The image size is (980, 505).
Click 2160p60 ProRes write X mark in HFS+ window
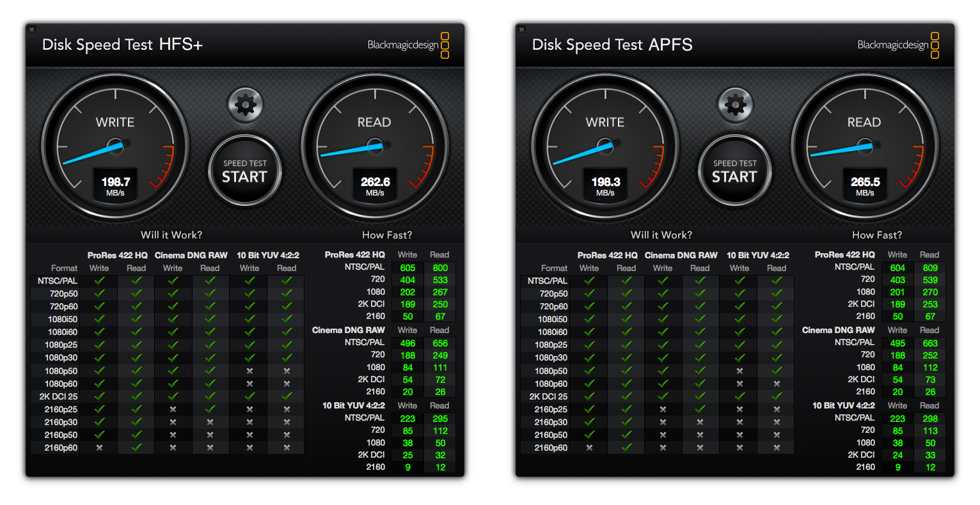pos(99,447)
